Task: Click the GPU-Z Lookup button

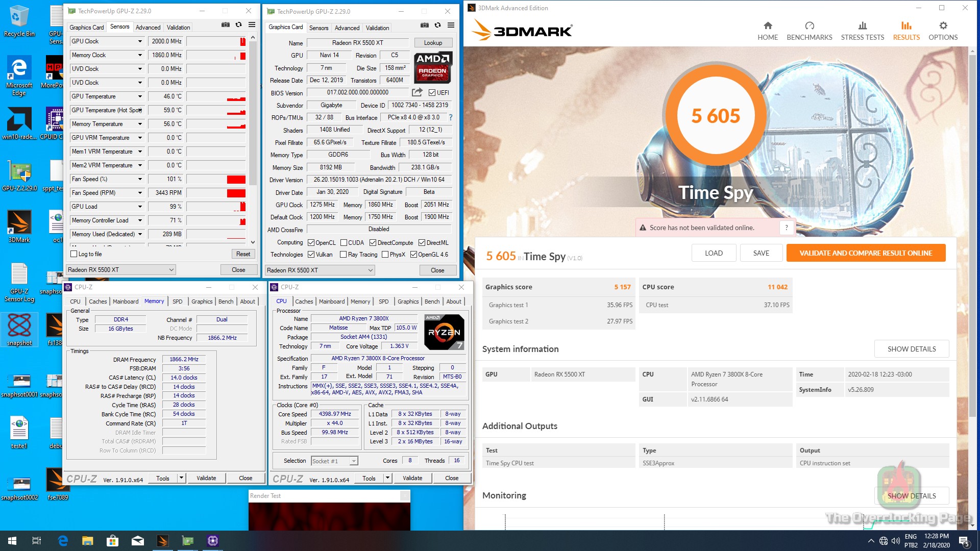Action: (432, 43)
